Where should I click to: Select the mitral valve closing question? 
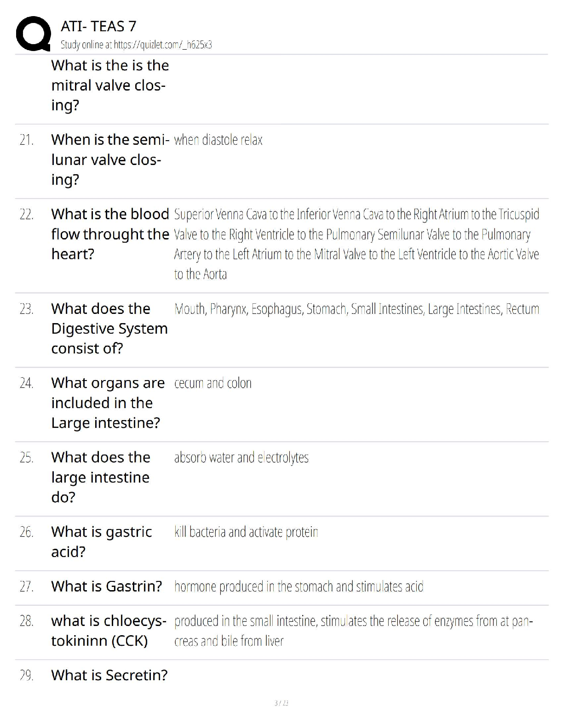(x=110, y=85)
